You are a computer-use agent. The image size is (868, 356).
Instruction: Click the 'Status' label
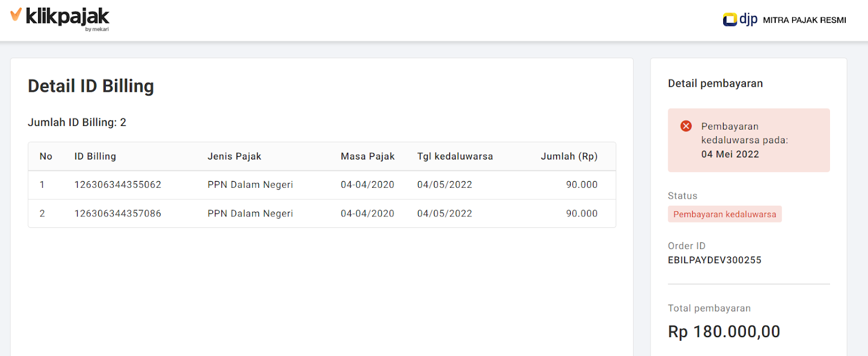682,196
